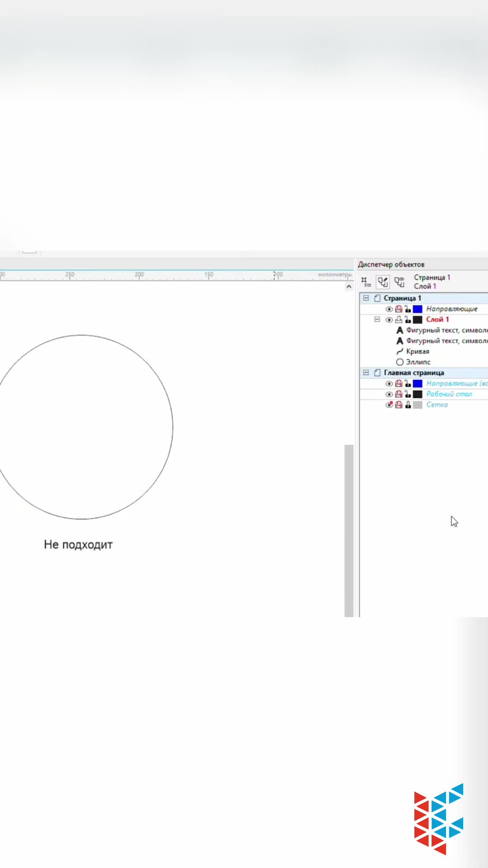Viewport: 488px width, 868px height.
Task: Click the canvas vertical scrollbar thumb
Action: coord(348,531)
